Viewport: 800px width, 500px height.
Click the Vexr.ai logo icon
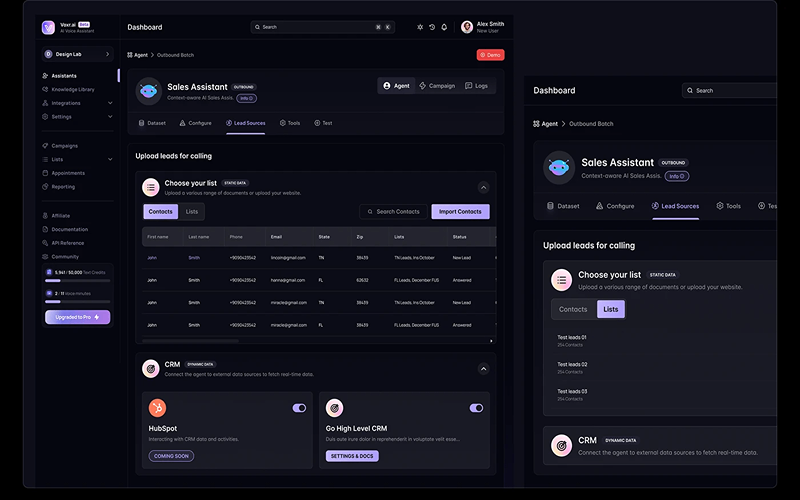pyautogui.click(x=48, y=27)
